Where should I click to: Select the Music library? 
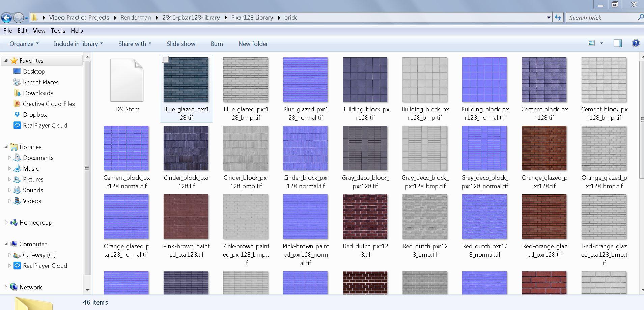[x=31, y=169]
